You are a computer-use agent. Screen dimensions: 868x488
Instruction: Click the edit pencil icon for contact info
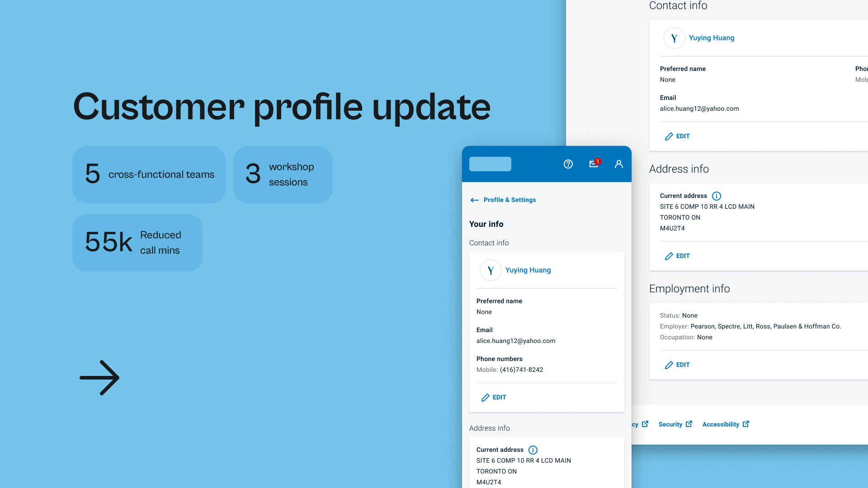pos(485,397)
